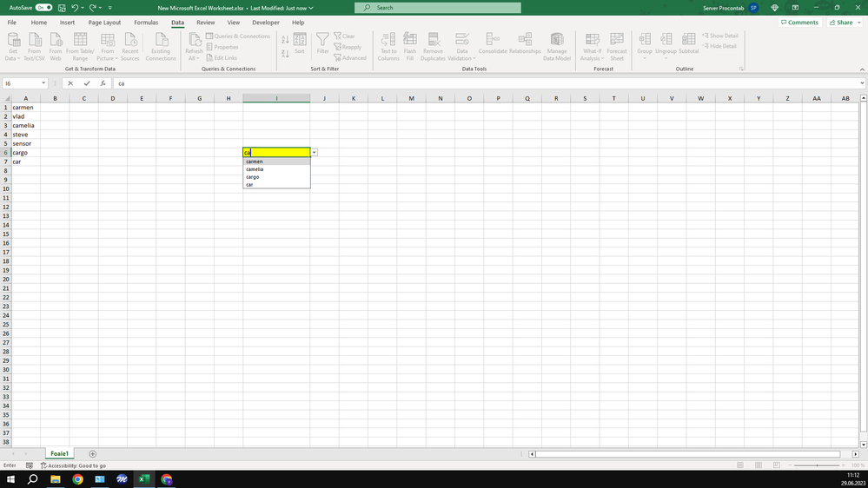The height and width of the screenshot is (488, 868).
Task: Confirm entry with the checkmark
Action: (87, 83)
